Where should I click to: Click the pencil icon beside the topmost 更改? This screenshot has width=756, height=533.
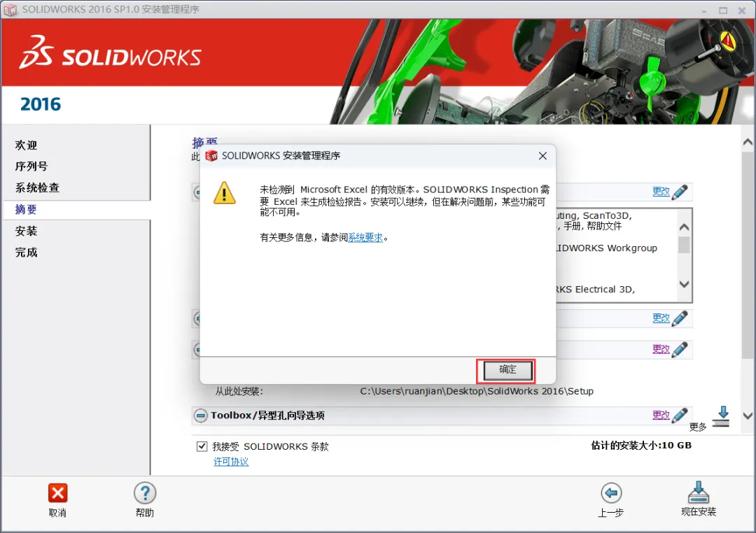[680, 192]
